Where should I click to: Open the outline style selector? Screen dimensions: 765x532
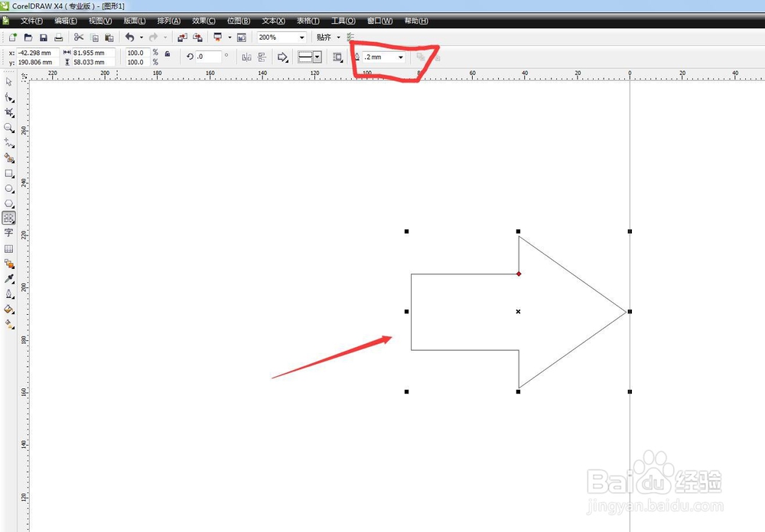click(310, 57)
